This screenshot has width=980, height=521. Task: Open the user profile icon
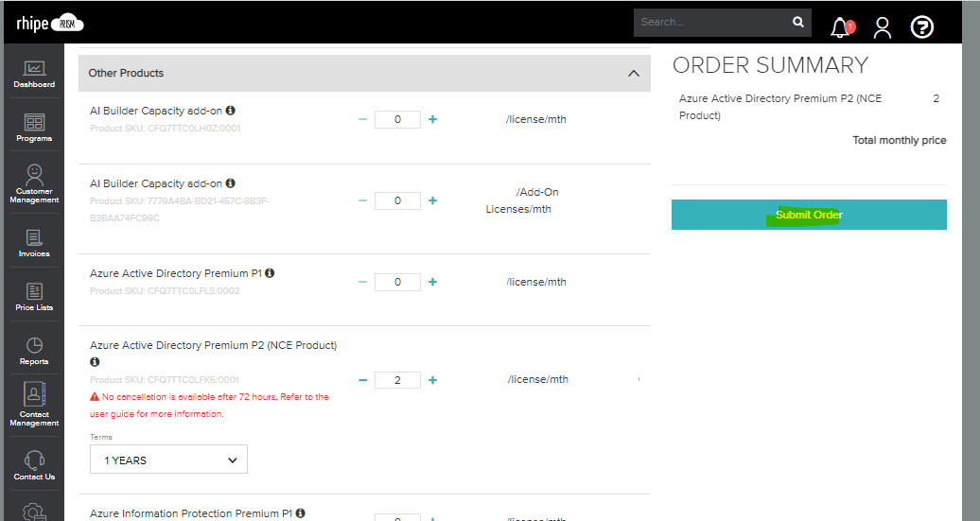882,27
